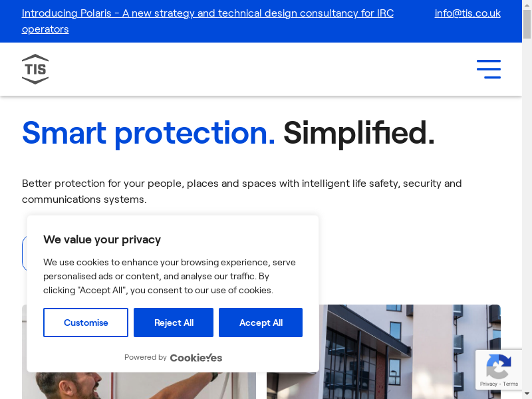Click the "We value your privacy" title
Image resolution: width=532 pixels, height=399 pixels.
[x=102, y=239]
